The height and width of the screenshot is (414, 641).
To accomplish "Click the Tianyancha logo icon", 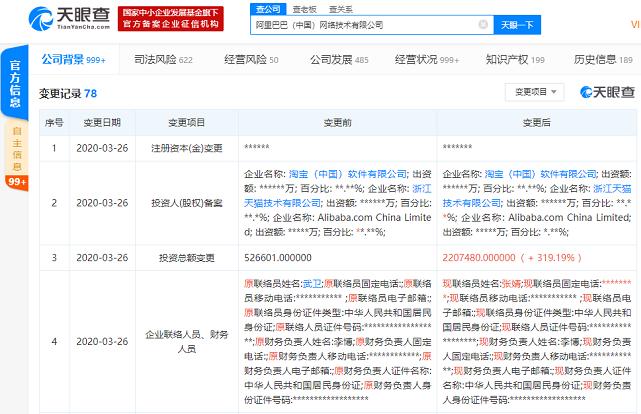I will click(41, 18).
